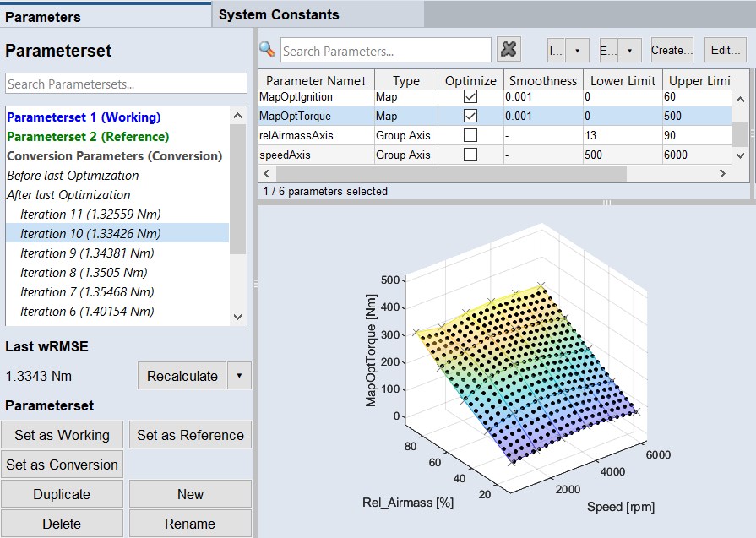756x538 pixels.
Task: Click the clear search filter X icon
Action: click(x=509, y=50)
